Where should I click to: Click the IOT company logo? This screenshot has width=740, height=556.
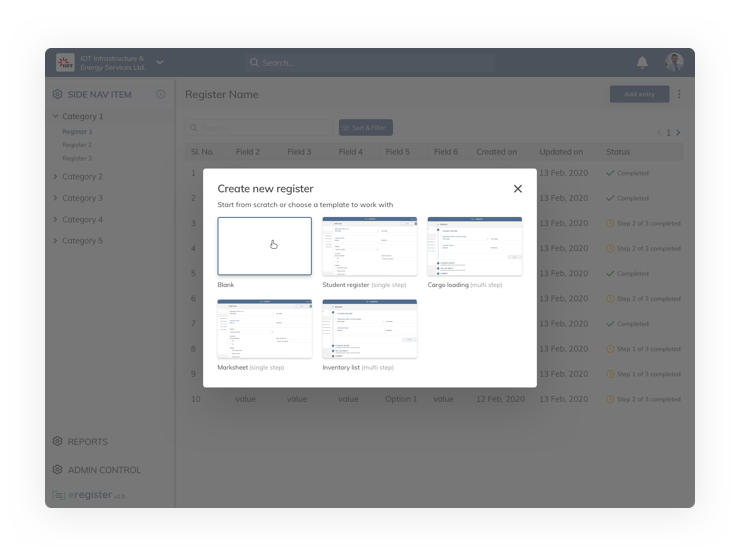click(65, 62)
